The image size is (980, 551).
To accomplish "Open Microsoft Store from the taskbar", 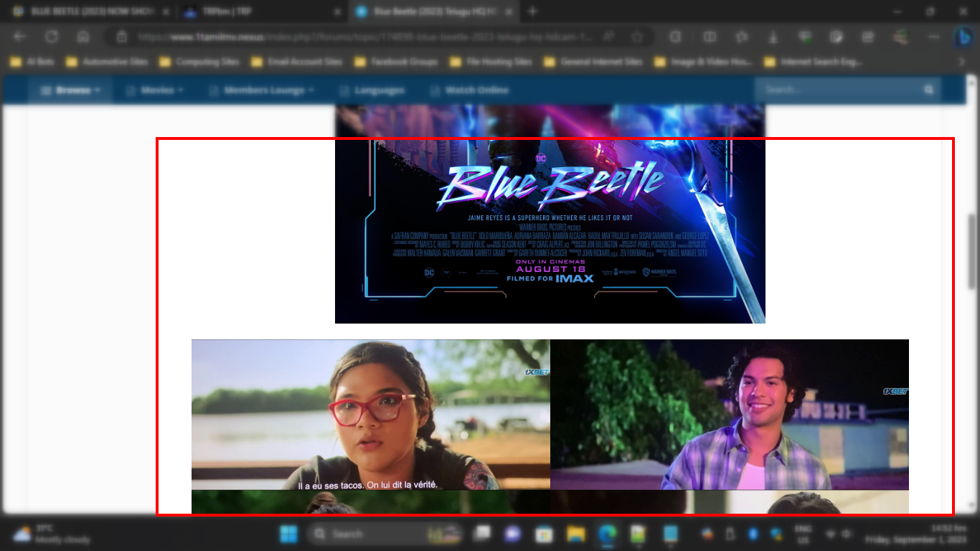I will coord(545,534).
